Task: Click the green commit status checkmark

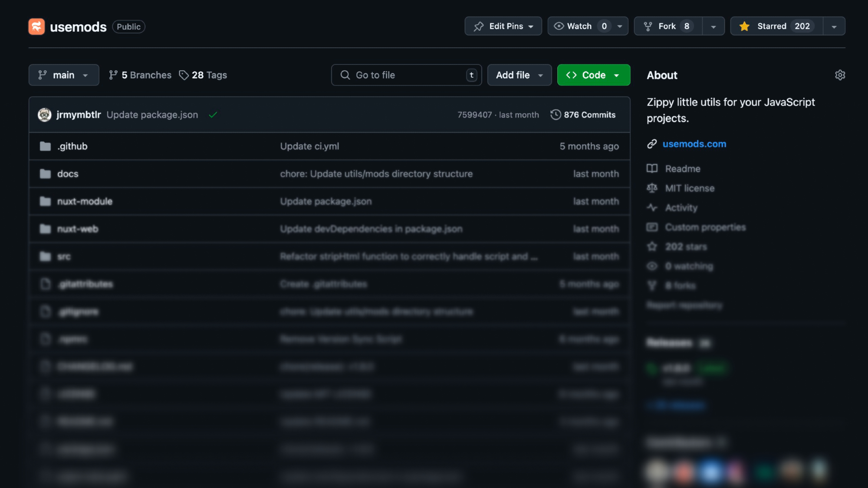Action: (x=213, y=115)
